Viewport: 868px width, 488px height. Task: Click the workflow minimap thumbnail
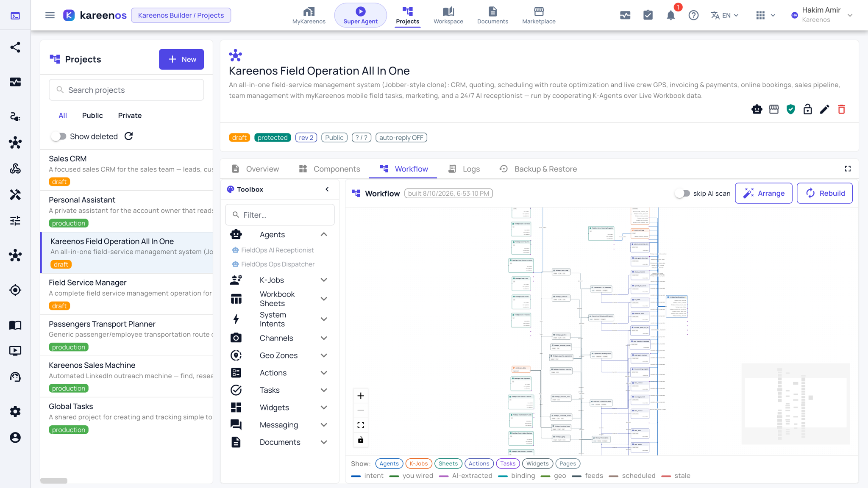796,404
